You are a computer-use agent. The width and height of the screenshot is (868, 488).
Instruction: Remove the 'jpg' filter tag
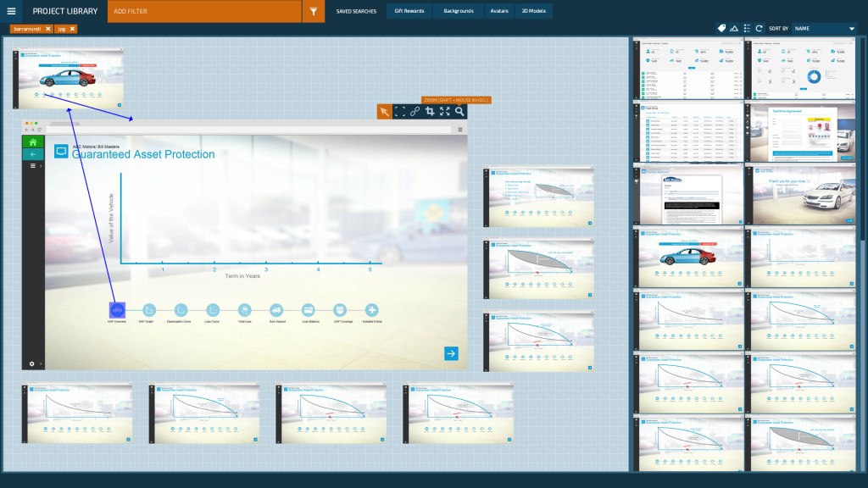click(x=72, y=29)
